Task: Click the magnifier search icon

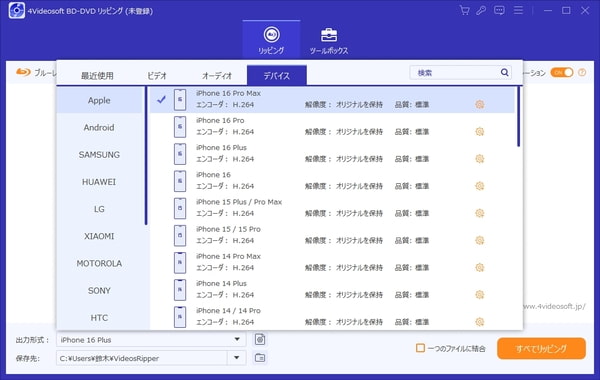Action: click(504, 72)
